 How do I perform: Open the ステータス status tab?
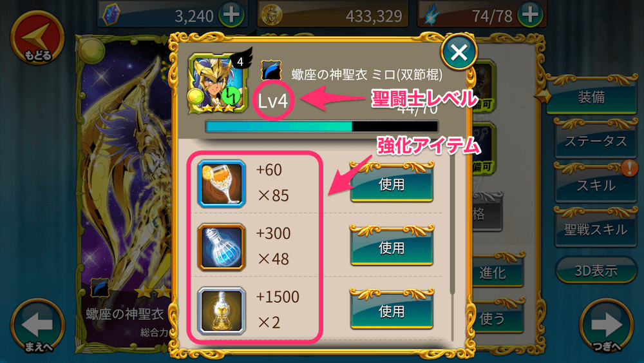(x=596, y=140)
